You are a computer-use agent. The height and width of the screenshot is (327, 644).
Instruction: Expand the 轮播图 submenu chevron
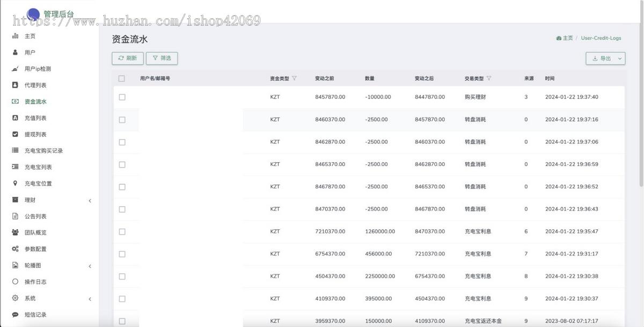pos(90,266)
